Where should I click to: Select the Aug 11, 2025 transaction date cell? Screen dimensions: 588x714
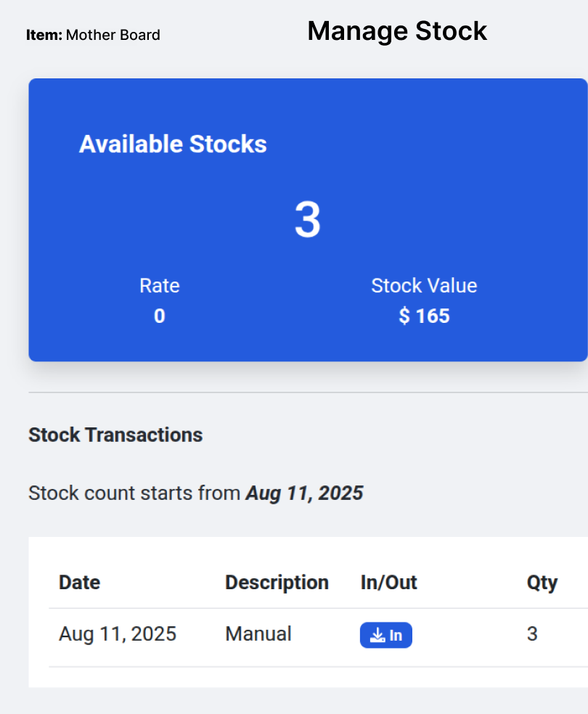coord(118,634)
